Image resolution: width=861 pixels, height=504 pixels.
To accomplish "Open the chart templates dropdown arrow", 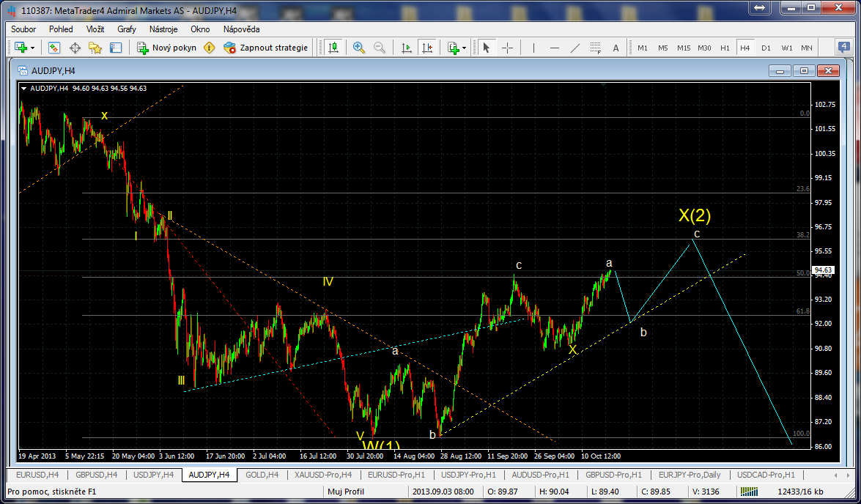I will tap(464, 48).
